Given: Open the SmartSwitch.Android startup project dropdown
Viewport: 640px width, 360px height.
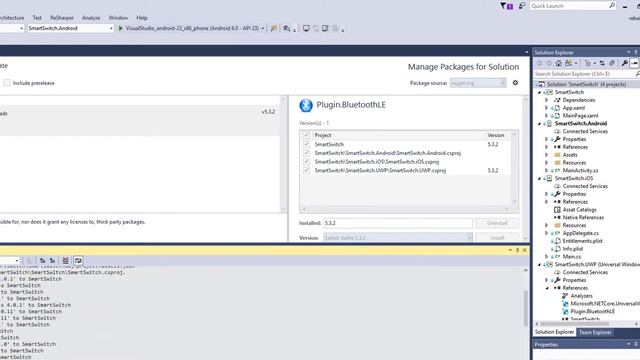Looking at the screenshot, I should coord(70,28).
